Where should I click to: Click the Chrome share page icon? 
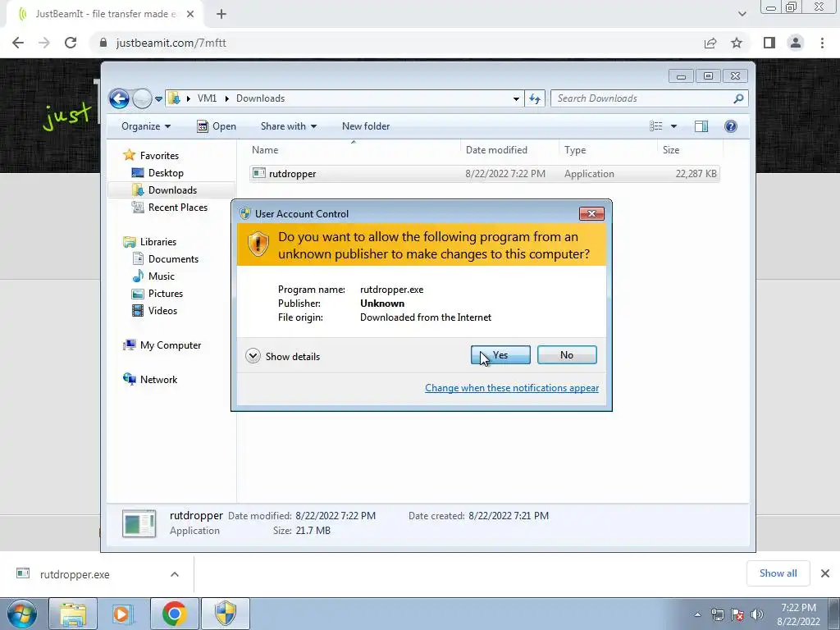click(710, 43)
